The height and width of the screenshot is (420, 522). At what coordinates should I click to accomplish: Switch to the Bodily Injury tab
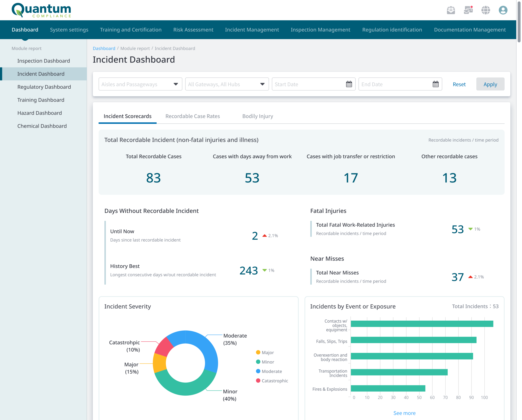tap(258, 116)
